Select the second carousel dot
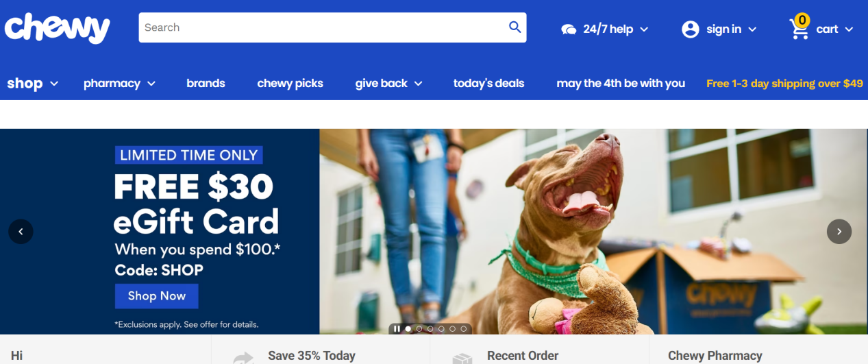Screen dimensions: 868x364 [x=419, y=329]
